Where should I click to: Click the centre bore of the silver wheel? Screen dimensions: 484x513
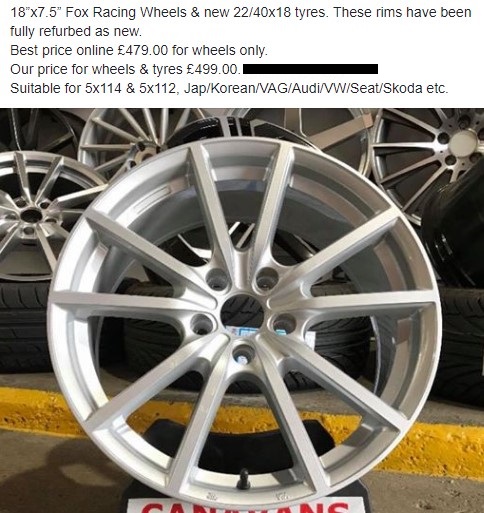click(242, 311)
